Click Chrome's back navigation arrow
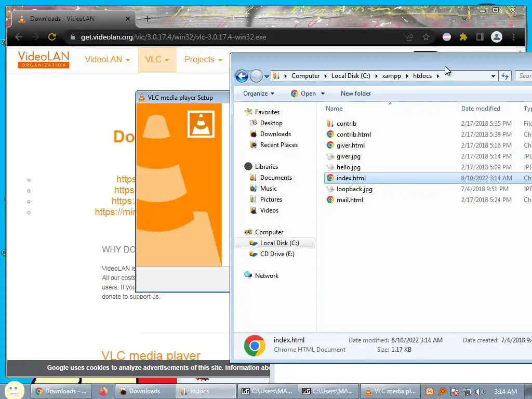This screenshot has width=532, height=399. [19, 37]
